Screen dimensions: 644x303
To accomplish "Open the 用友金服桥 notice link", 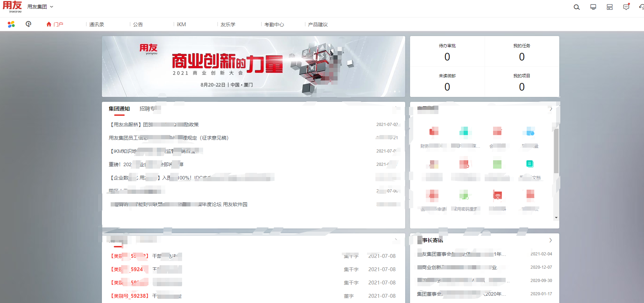I will click(154, 125).
